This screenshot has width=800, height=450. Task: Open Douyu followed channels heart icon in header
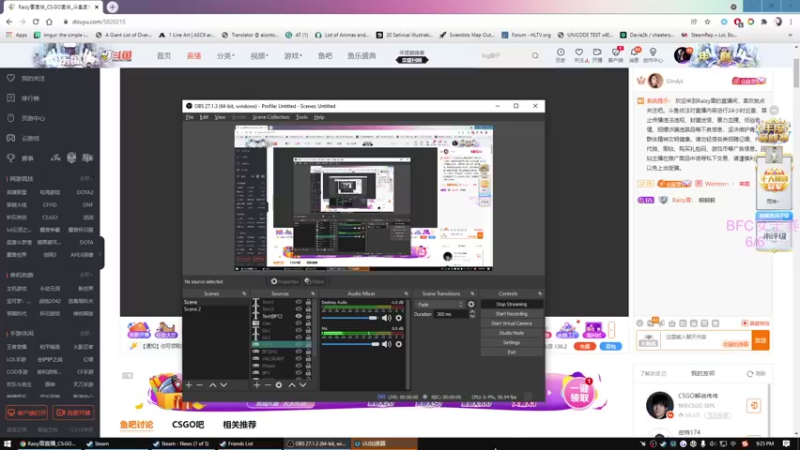579,53
